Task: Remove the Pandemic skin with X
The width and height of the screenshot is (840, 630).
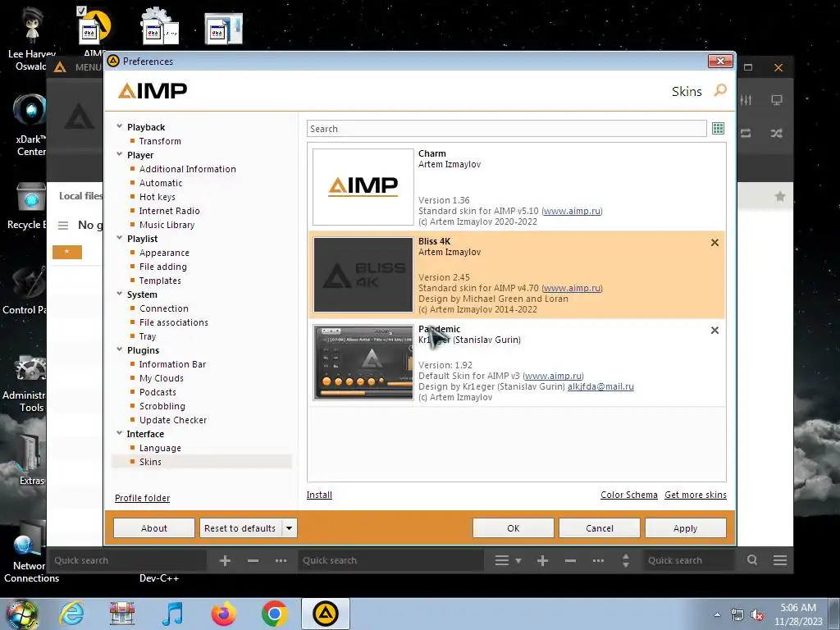Action: (714, 331)
